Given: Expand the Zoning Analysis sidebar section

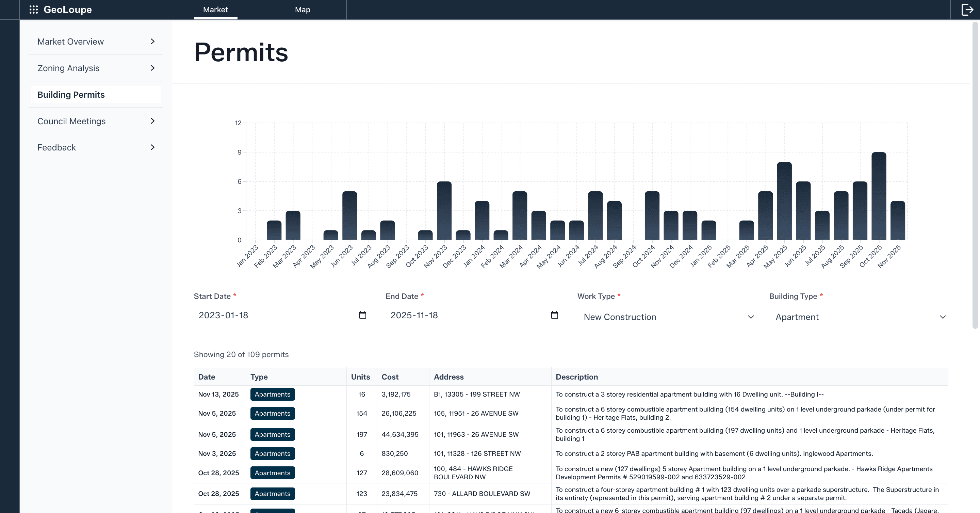Looking at the screenshot, I should click(96, 68).
